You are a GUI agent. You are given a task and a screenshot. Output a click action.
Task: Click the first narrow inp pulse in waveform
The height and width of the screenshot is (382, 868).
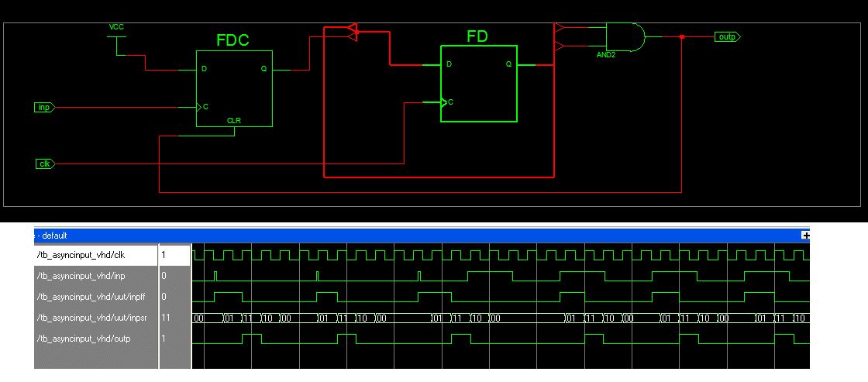click(x=216, y=276)
